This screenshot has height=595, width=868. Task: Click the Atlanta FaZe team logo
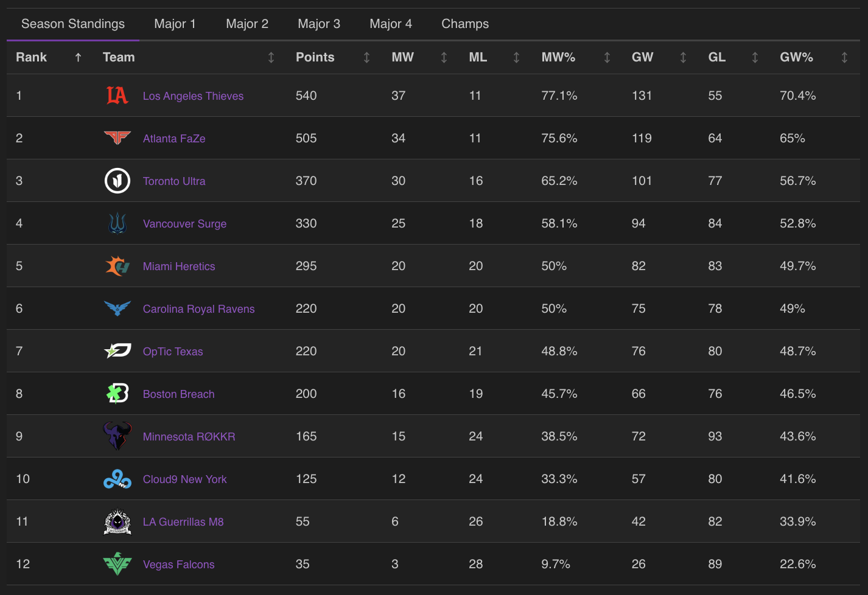117,138
